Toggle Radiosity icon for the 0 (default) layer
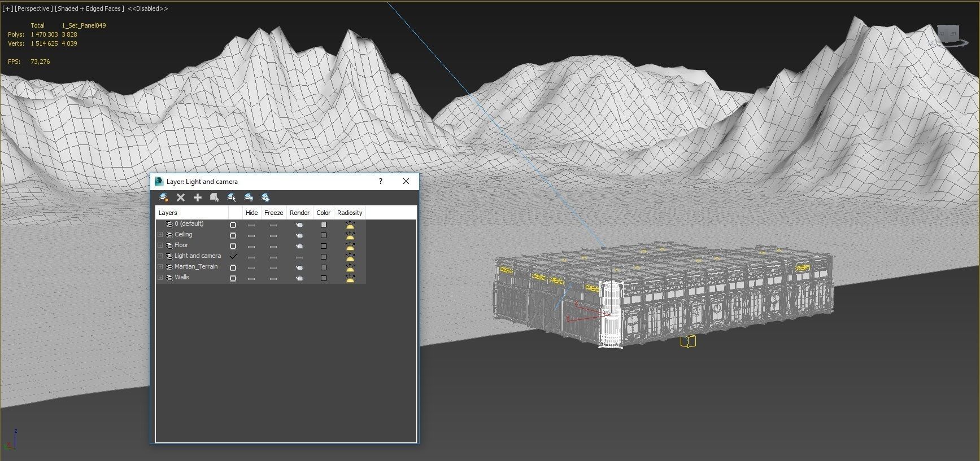The height and width of the screenshot is (461, 980). pyautogui.click(x=350, y=225)
